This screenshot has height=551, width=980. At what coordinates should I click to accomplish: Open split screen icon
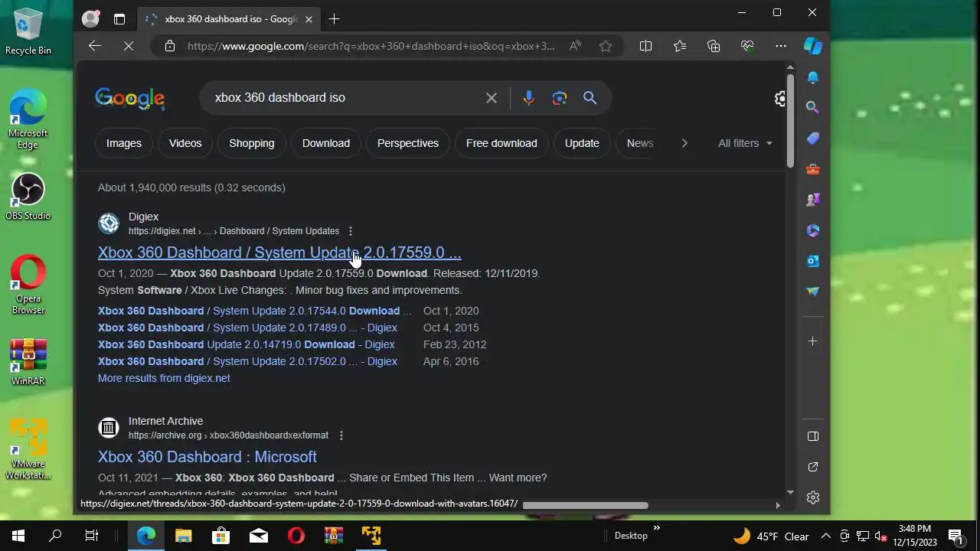click(x=645, y=46)
